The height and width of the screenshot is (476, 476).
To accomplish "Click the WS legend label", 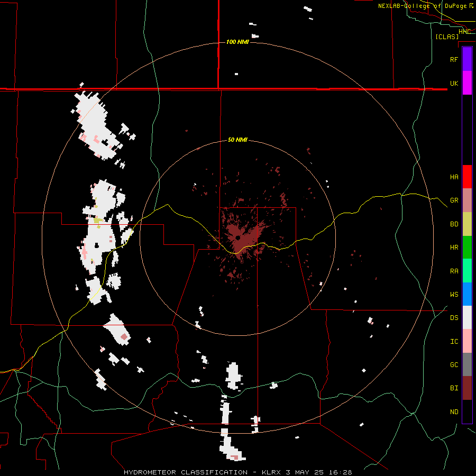I will [x=454, y=295].
